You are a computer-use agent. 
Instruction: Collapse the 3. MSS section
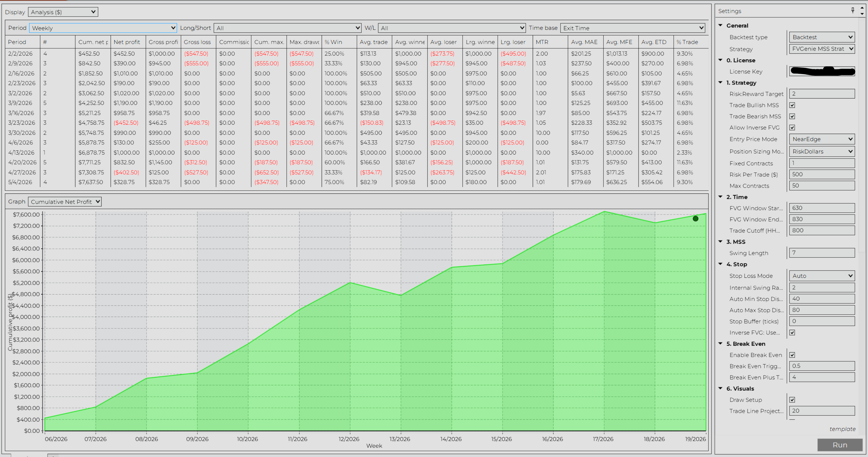tap(720, 242)
